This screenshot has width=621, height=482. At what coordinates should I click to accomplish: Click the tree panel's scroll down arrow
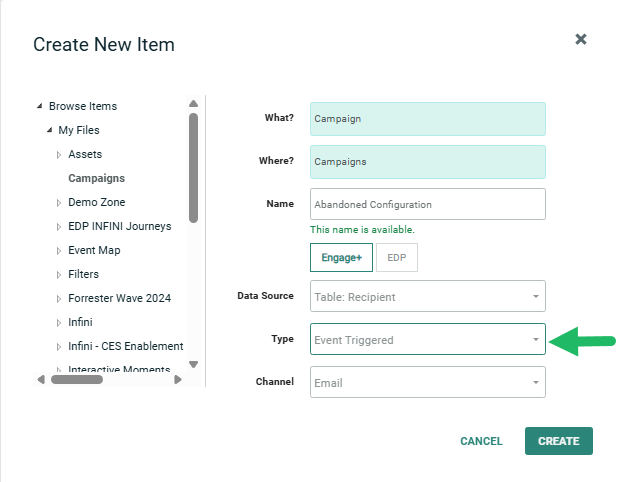pos(193,364)
